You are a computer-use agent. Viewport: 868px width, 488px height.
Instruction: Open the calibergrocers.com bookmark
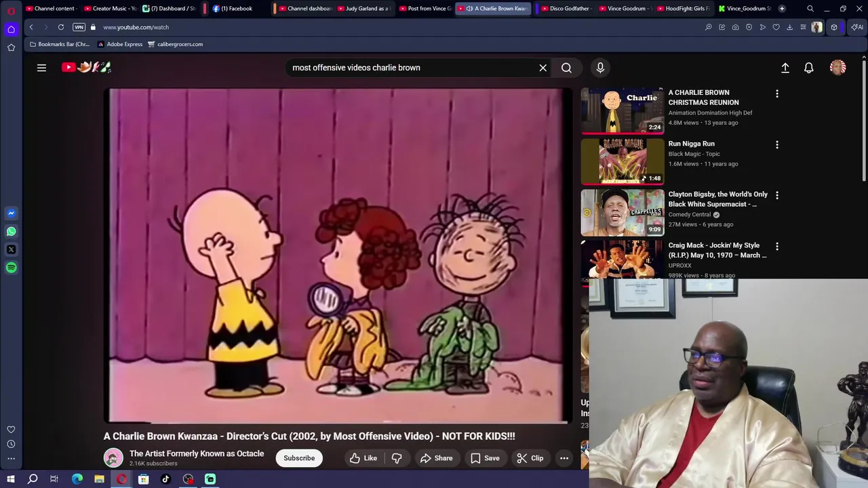[x=175, y=44]
